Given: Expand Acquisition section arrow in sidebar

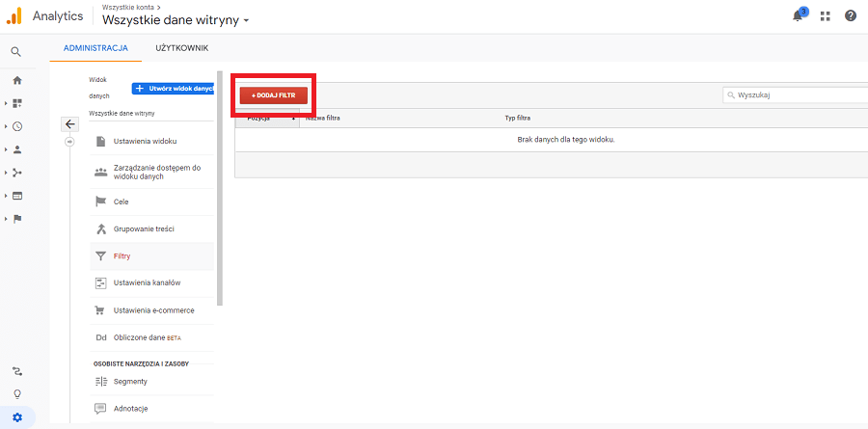Looking at the screenshot, I should 6,173.
